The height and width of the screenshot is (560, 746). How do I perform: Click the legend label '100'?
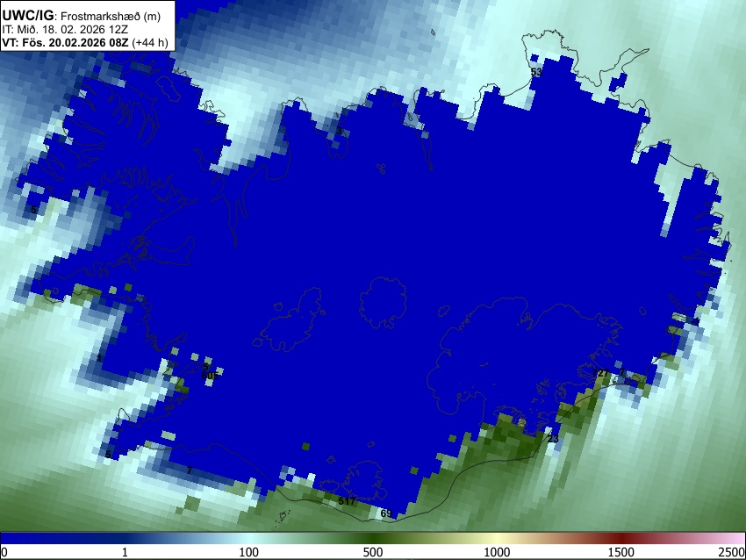pyautogui.click(x=248, y=552)
